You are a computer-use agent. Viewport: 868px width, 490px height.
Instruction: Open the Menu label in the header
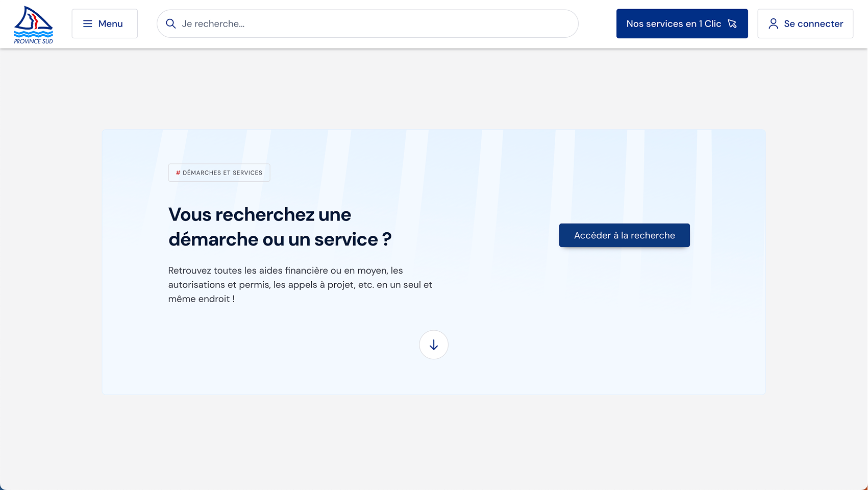point(111,24)
